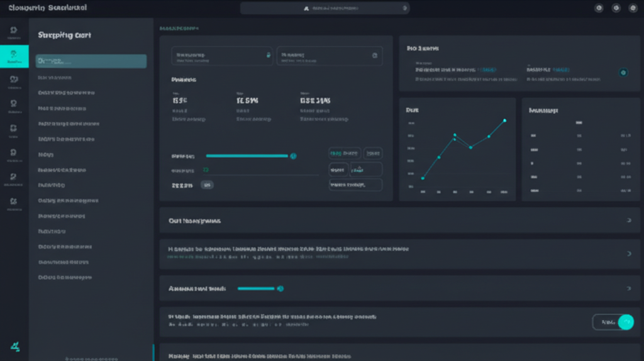Click the long teal slider in the main card
Viewport: 644px width, 361px height.
(248, 155)
